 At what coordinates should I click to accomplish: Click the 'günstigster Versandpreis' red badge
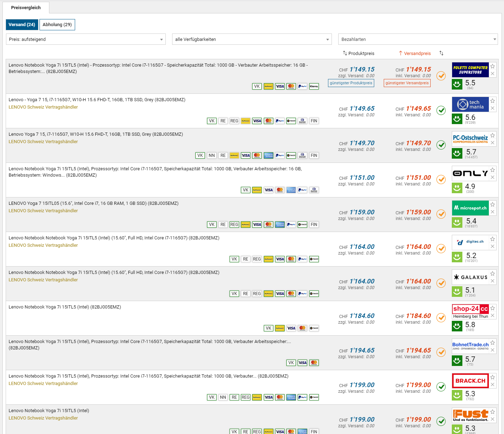pyautogui.click(x=407, y=83)
